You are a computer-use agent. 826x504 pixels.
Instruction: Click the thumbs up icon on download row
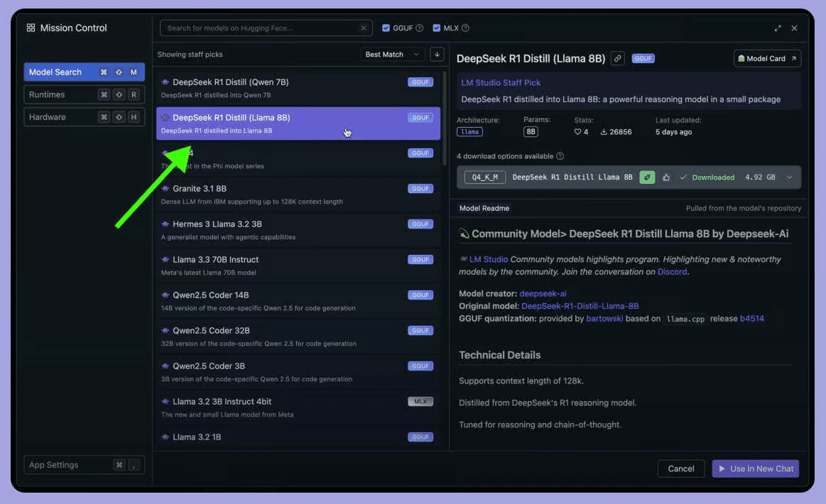pos(666,177)
